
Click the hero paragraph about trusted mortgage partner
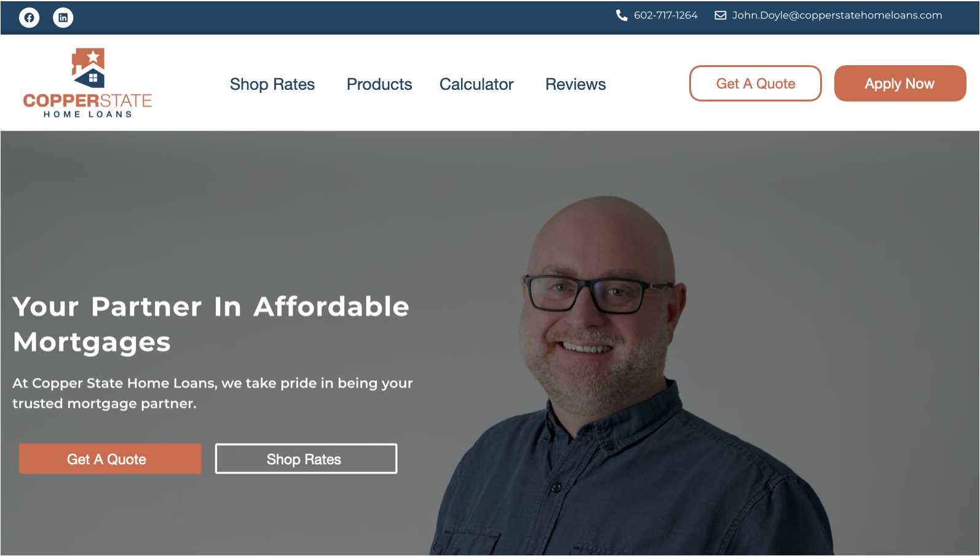click(x=213, y=393)
